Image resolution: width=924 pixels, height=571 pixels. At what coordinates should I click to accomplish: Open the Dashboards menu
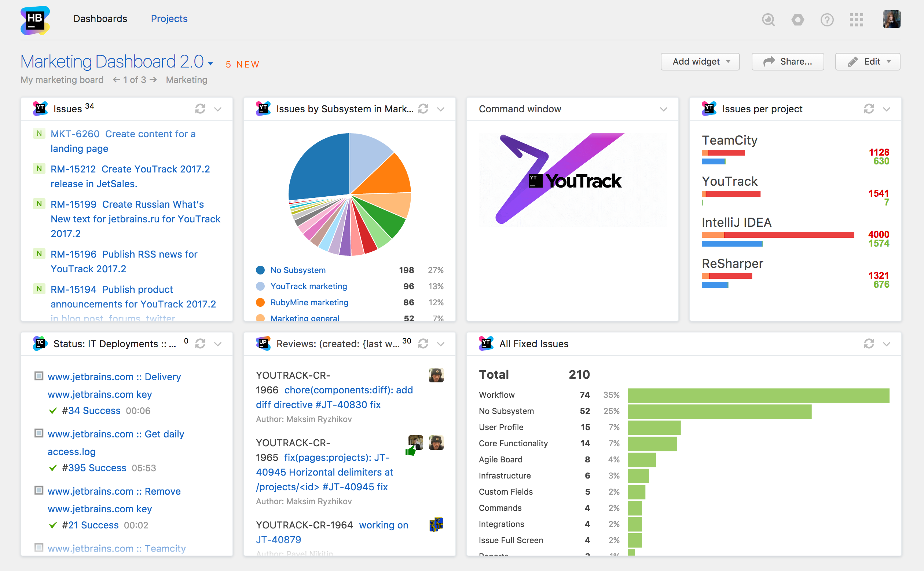tap(100, 18)
